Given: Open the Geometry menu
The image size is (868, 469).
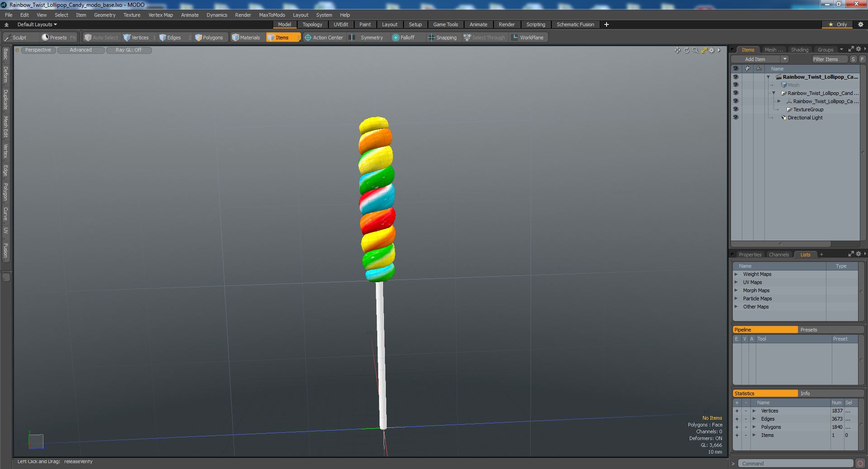Looking at the screenshot, I should 104,15.
